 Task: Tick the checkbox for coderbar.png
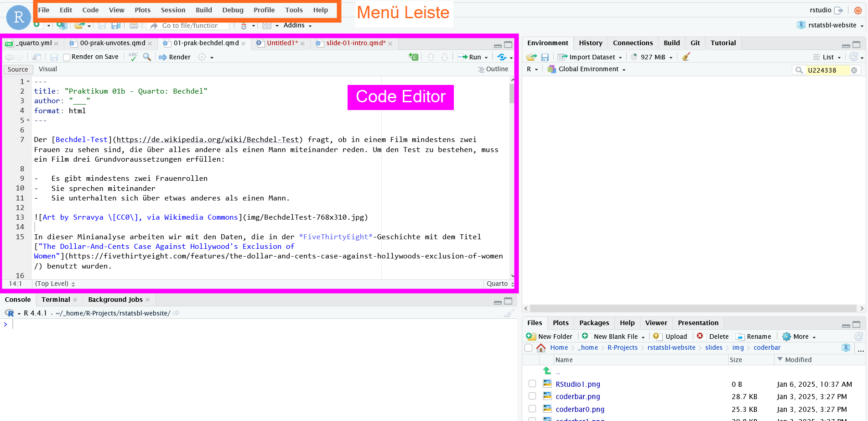tap(532, 396)
